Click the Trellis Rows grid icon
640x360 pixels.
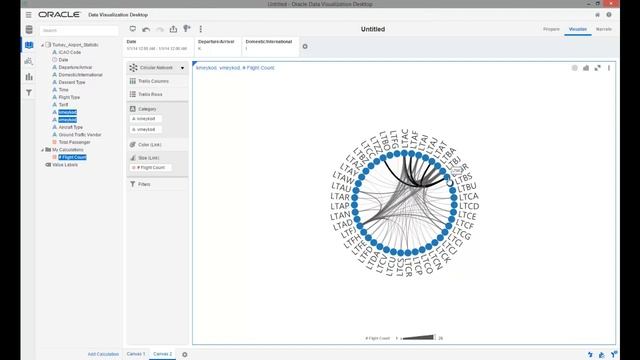pos(133,94)
